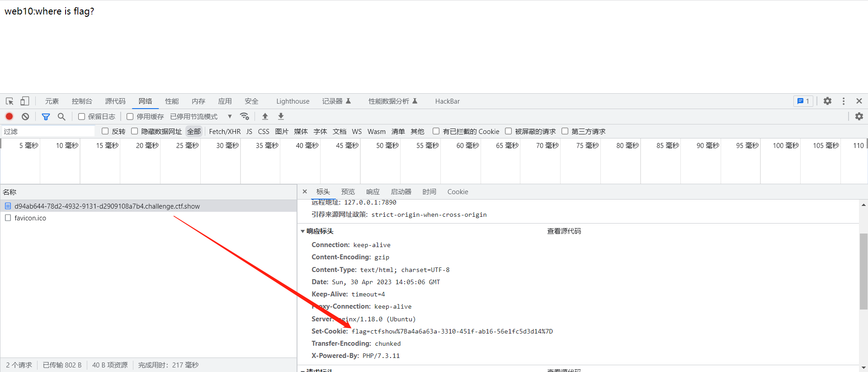Open the DevTools three-dot menu
This screenshot has height=372, width=868.
point(844,101)
